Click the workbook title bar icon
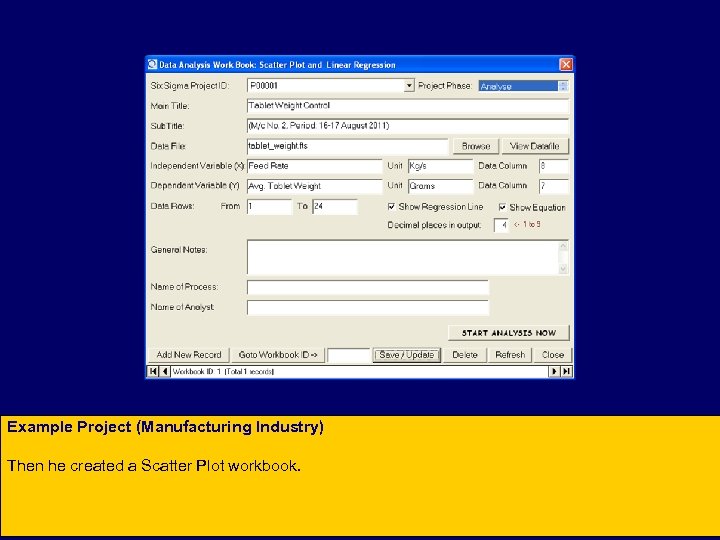The image size is (720, 540). 152,64
